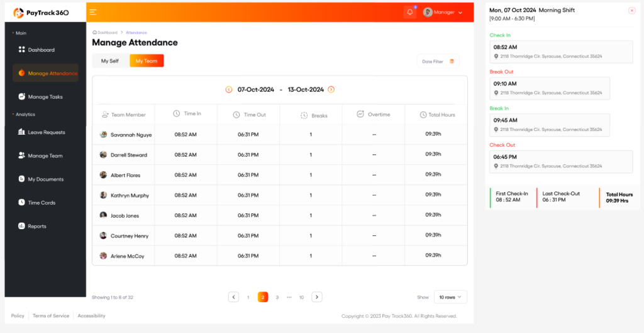Image resolution: width=644 pixels, height=333 pixels.
Task: Open the 10 rows dropdown
Action: pyautogui.click(x=450, y=297)
